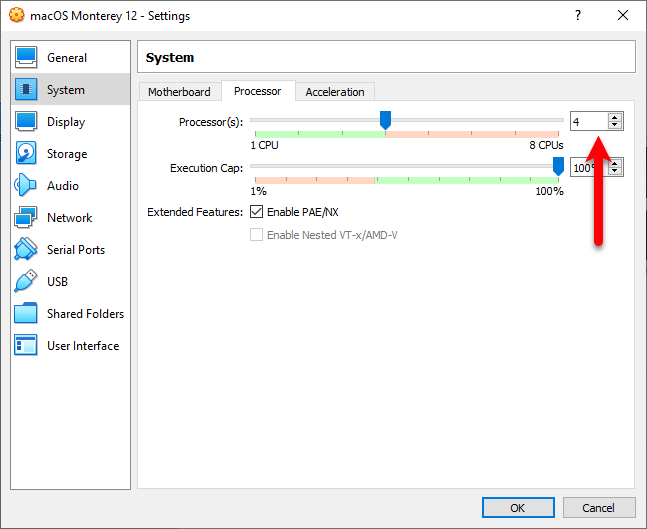Toggle Enable Nested VT-x/AMD-V checkbox

pos(256,235)
